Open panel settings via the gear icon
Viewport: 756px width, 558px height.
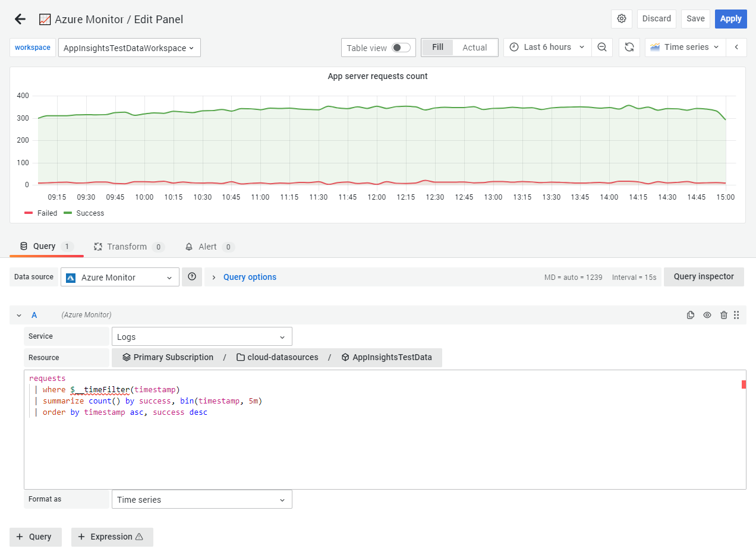click(x=622, y=18)
